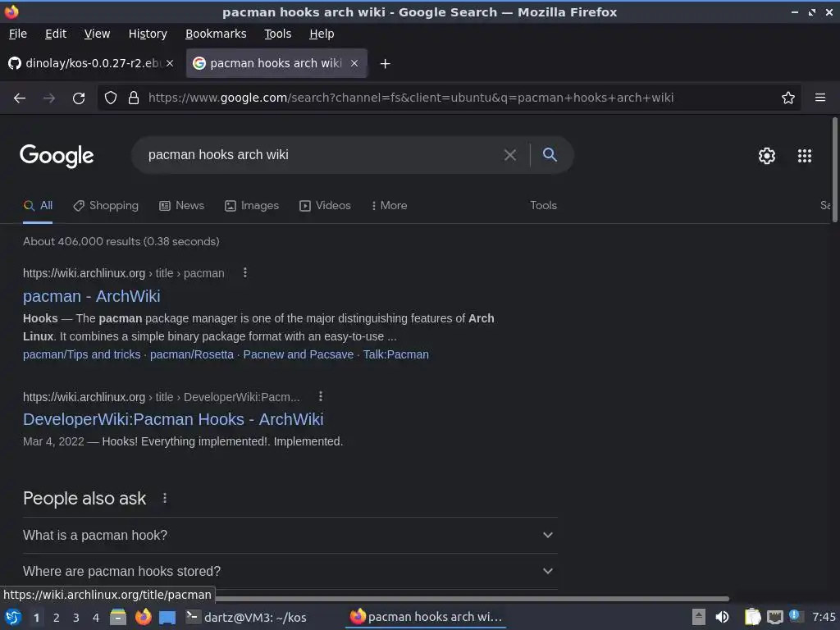
Task: Select the Shopping results tab
Action: tap(106, 206)
